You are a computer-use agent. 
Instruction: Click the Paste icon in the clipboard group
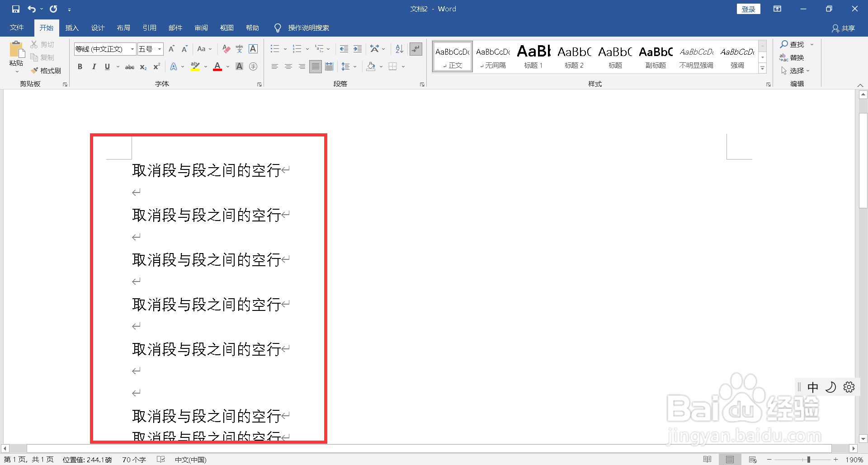pyautogui.click(x=16, y=50)
